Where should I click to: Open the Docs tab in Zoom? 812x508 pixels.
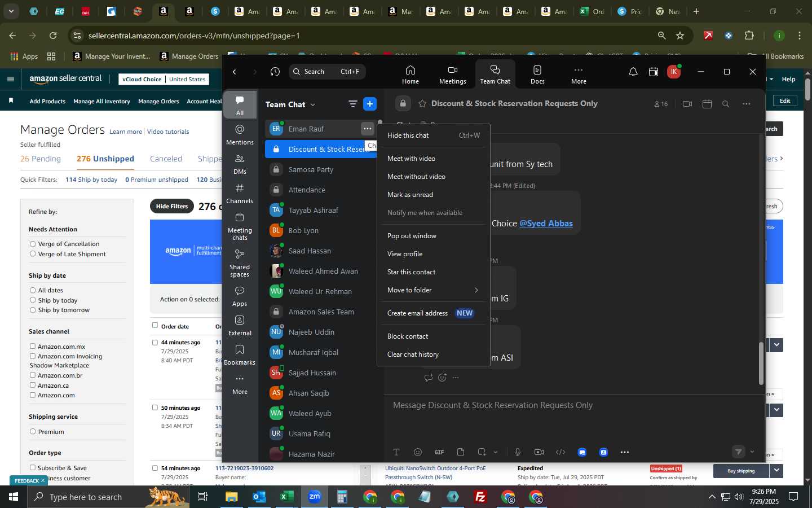537,75
